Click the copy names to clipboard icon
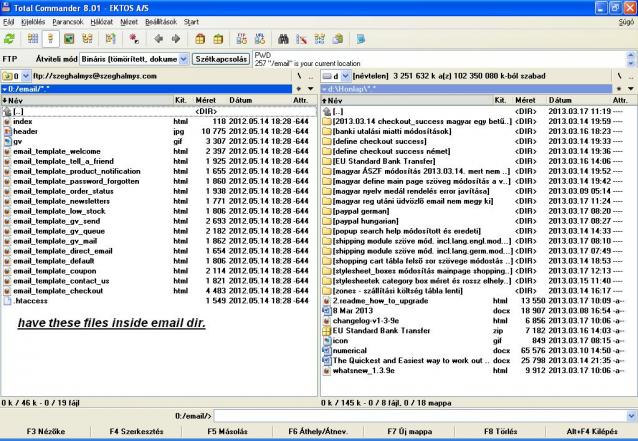 point(338,39)
